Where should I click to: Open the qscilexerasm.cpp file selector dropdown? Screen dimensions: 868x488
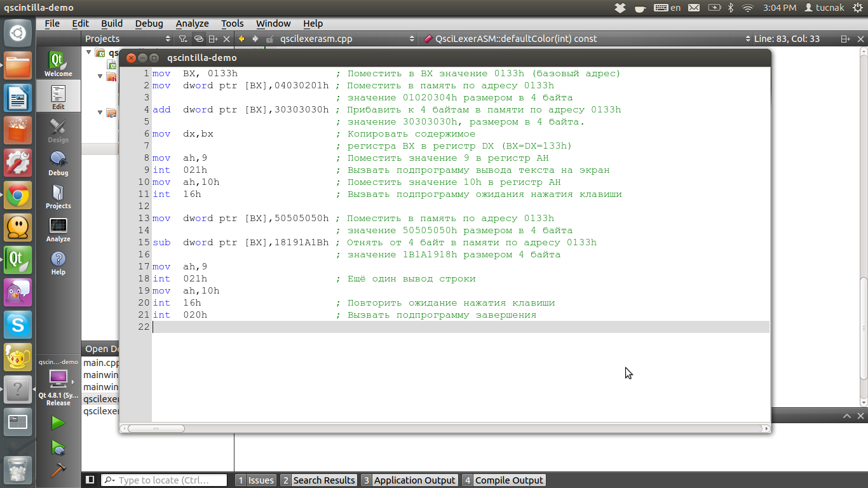click(348, 39)
